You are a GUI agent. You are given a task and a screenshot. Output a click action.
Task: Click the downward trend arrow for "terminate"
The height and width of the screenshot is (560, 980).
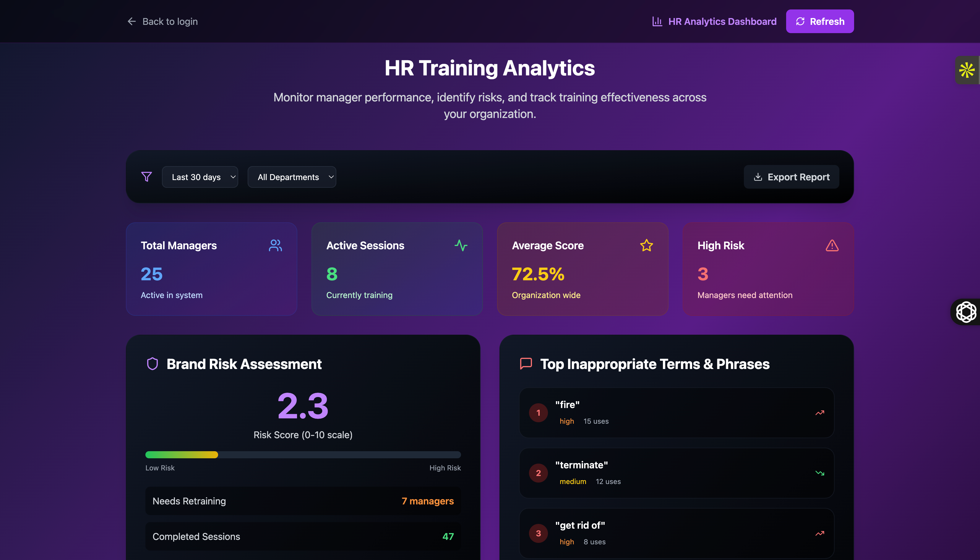820,473
